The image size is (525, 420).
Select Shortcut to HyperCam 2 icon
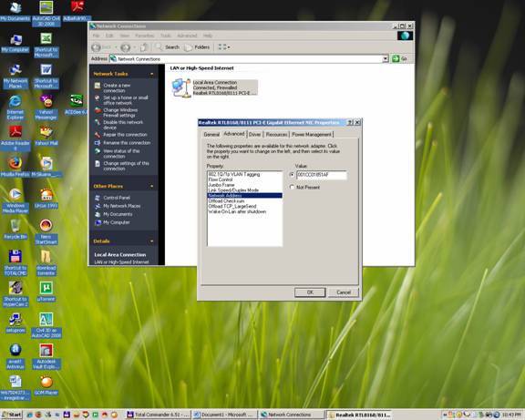(x=15, y=294)
